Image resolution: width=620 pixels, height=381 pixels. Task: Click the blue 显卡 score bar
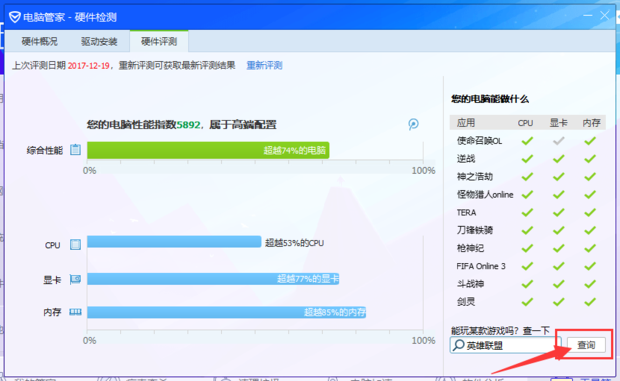(213, 279)
